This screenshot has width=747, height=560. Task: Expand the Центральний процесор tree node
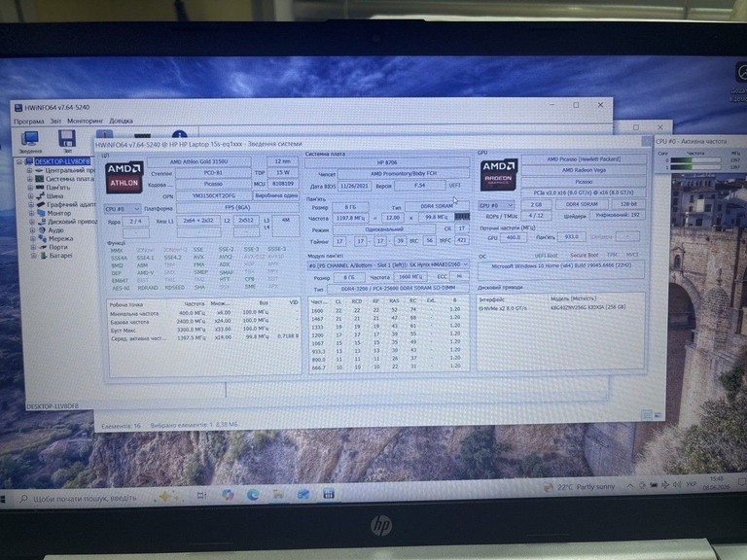point(29,170)
